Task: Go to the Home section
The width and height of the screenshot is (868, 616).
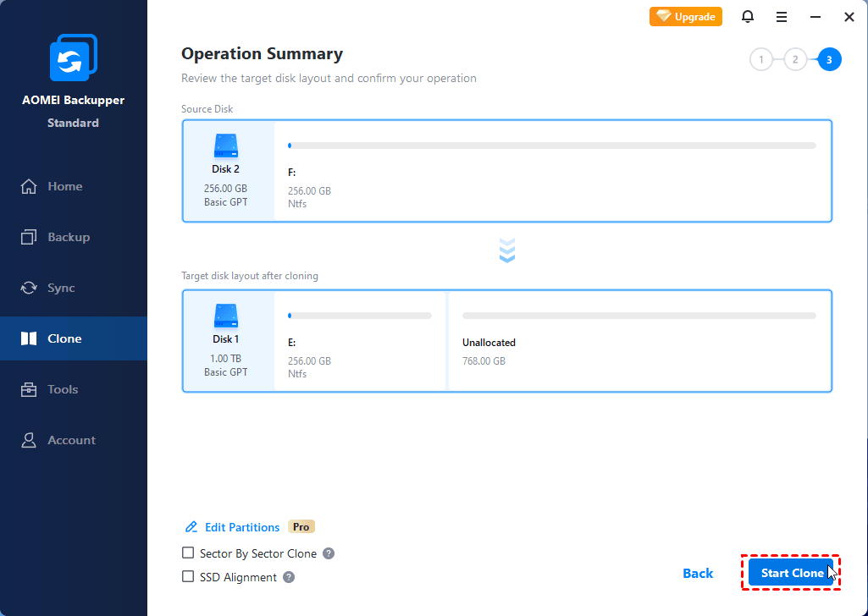Action: click(64, 186)
